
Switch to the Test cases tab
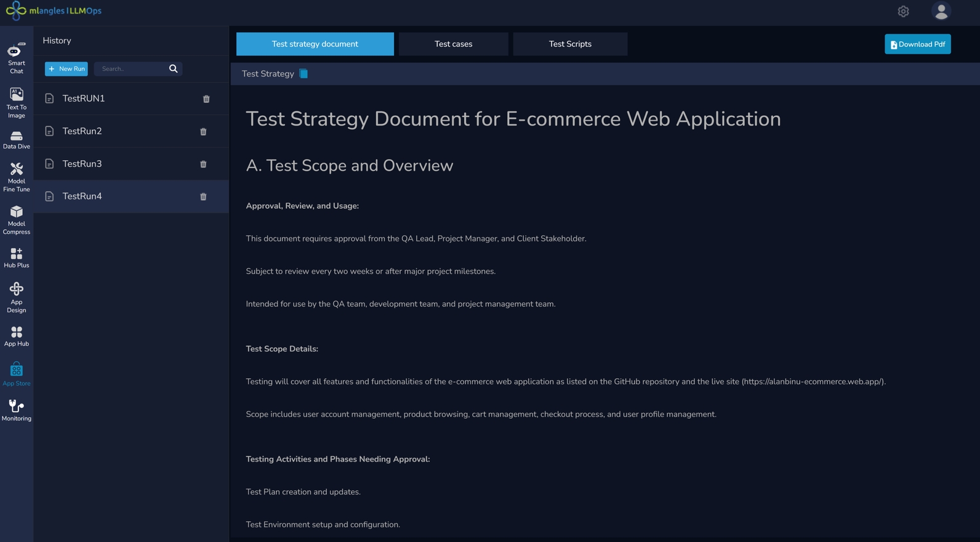(x=453, y=44)
